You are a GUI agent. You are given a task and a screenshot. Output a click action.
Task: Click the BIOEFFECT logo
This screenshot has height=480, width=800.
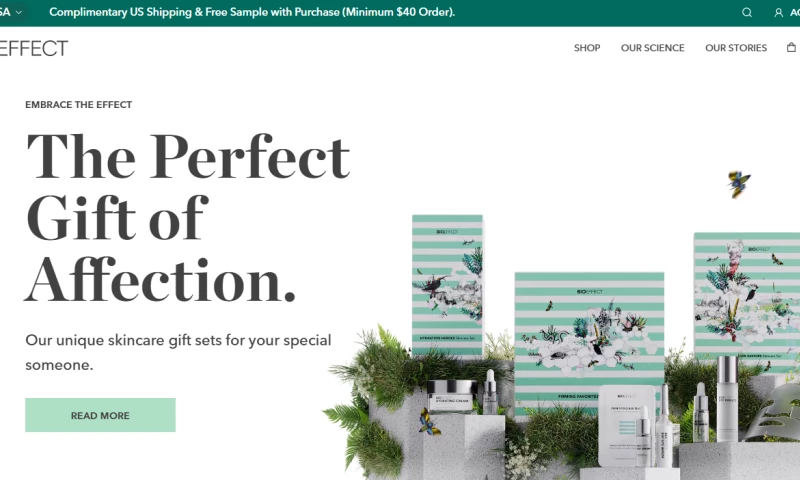(34, 48)
